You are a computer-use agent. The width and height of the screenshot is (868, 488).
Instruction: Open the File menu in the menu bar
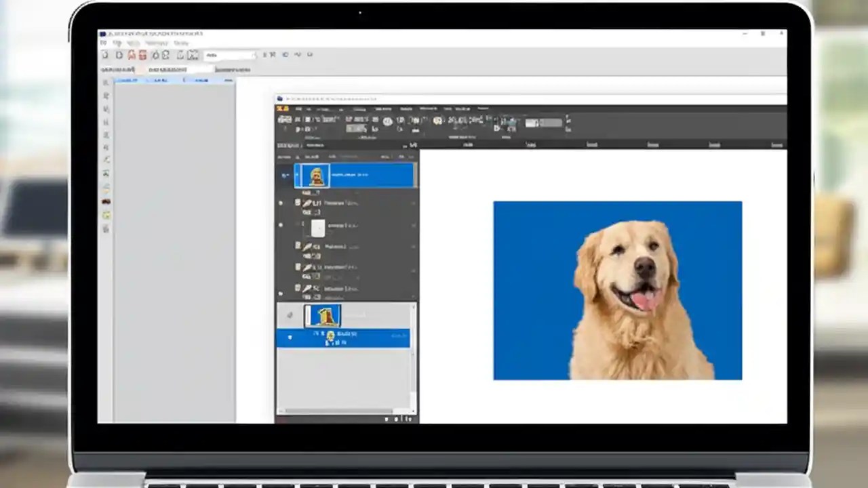point(103,43)
